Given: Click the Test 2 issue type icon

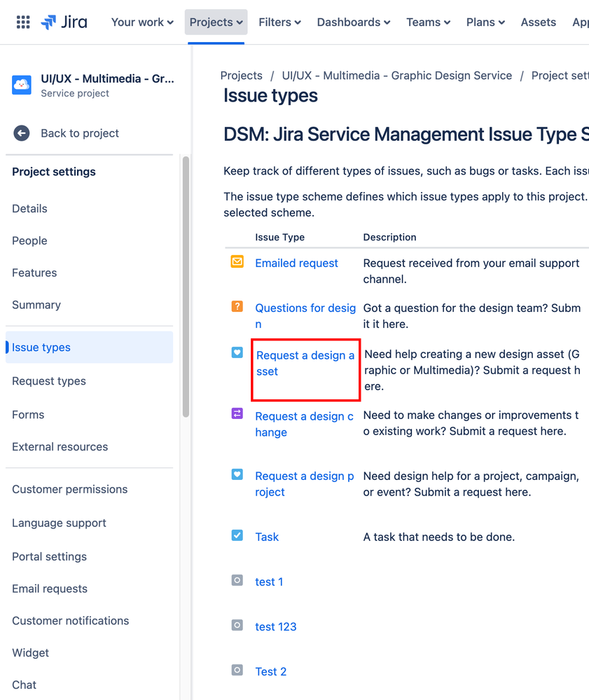Looking at the screenshot, I should tap(237, 670).
